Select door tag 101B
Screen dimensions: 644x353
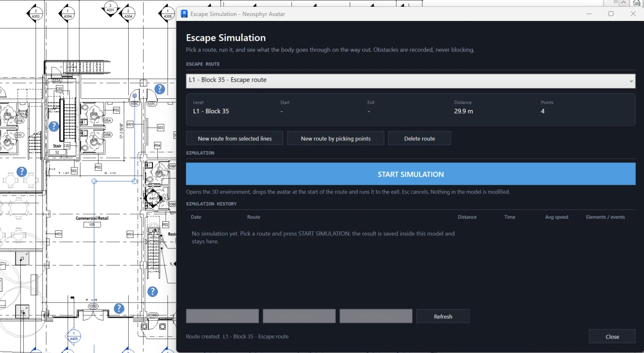point(19,121)
